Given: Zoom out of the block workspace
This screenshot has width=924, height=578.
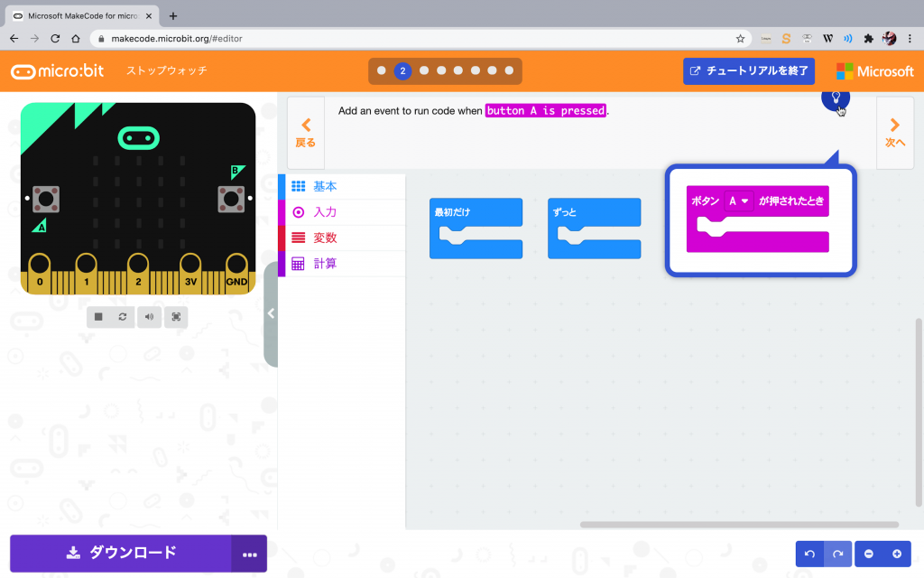Looking at the screenshot, I should click(x=868, y=554).
